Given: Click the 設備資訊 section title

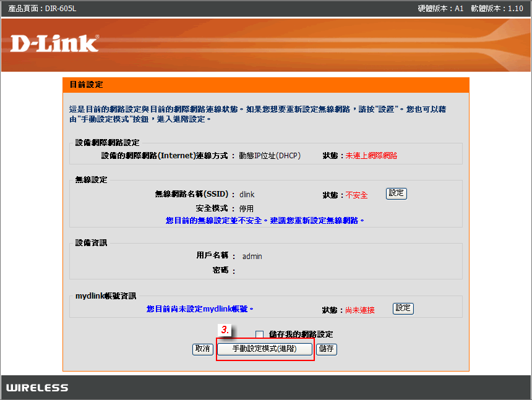Looking at the screenshot, I should 92,243.
